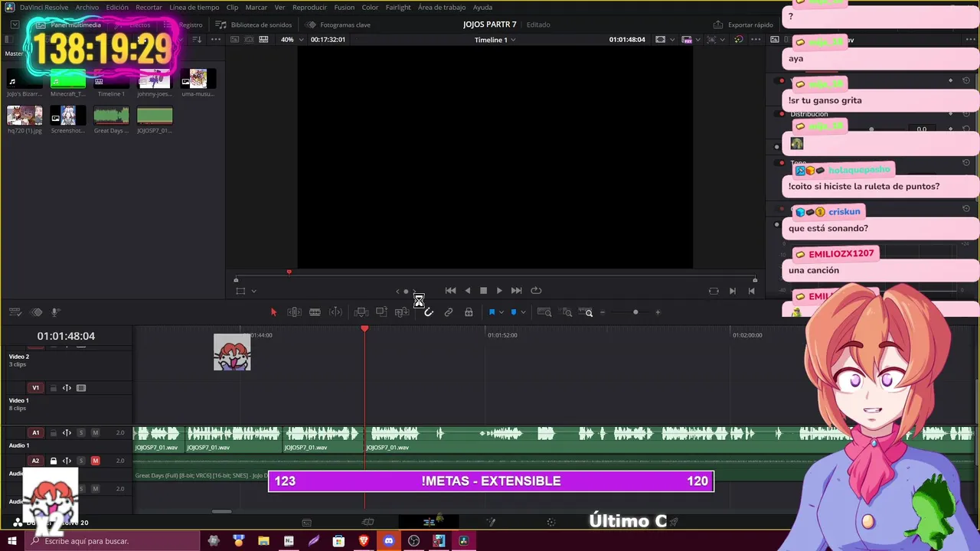Activate the Trim edit mode tool
Image resolution: width=980 pixels, height=551 pixels.
point(294,312)
